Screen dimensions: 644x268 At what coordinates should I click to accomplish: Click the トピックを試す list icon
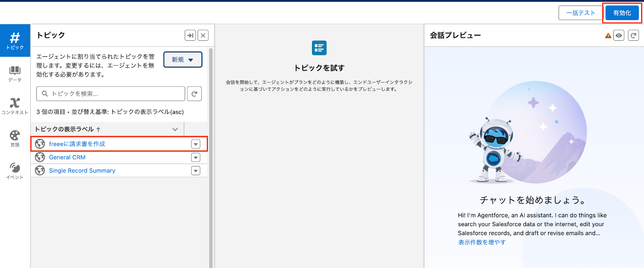pyautogui.click(x=319, y=48)
